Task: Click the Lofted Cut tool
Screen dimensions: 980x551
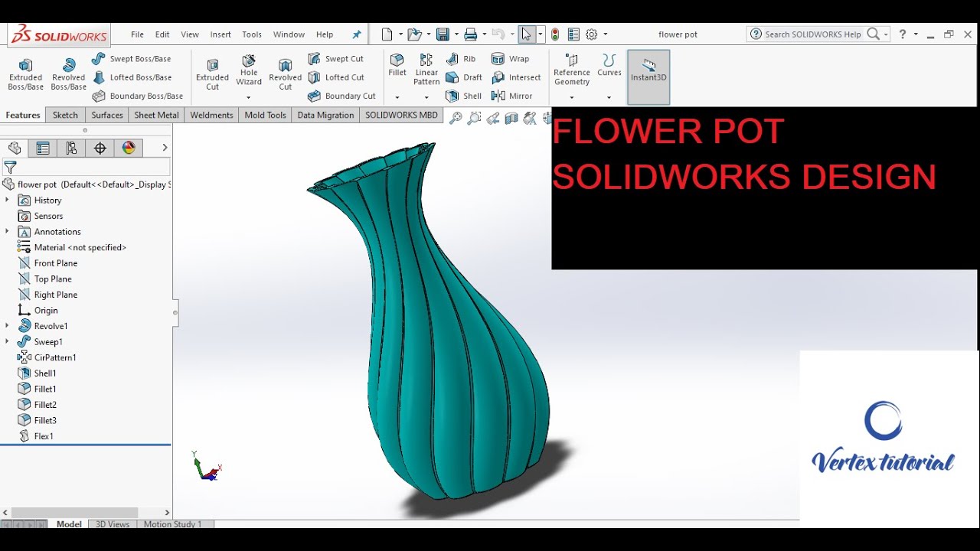Action: (x=336, y=77)
